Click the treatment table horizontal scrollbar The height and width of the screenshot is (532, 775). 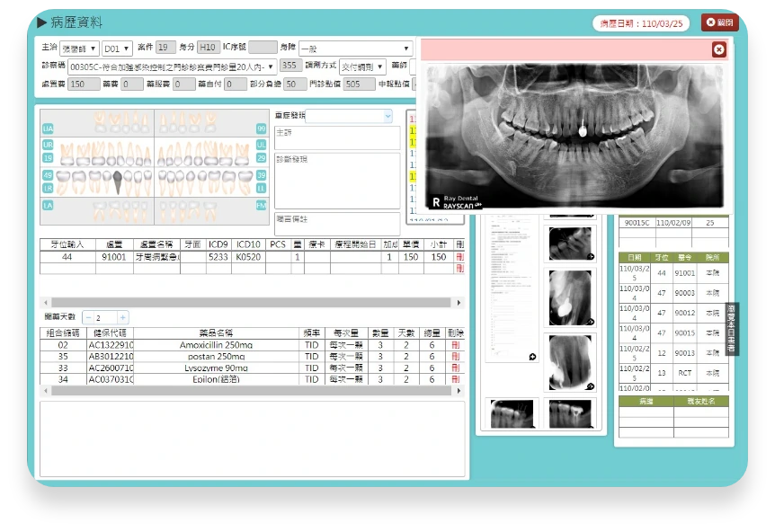click(252, 302)
